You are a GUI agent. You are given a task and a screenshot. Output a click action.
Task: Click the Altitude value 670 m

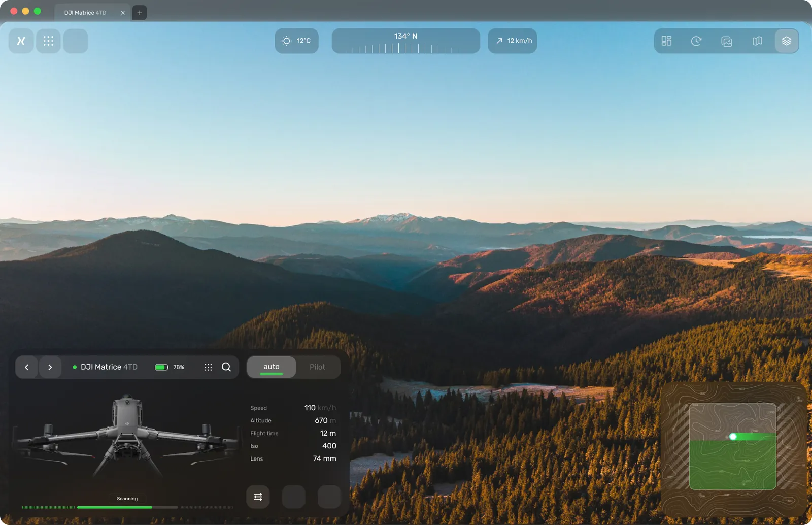(x=325, y=420)
